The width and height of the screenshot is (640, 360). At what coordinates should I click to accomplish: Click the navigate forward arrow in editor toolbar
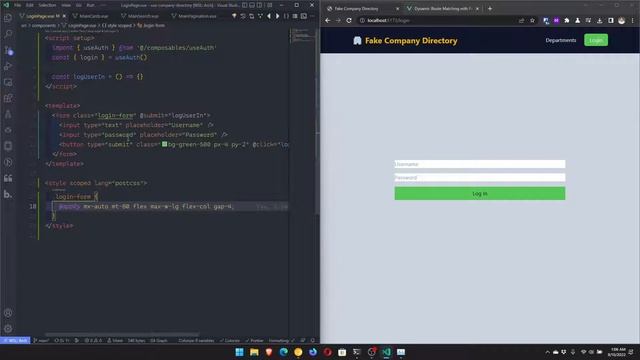click(x=277, y=16)
